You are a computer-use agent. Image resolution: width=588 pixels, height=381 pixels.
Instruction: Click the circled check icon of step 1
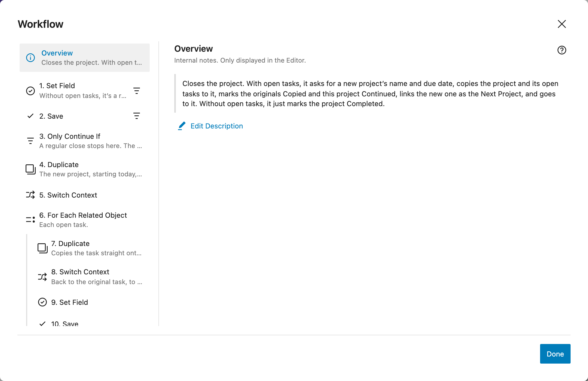pyautogui.click(x=30, y=91)
